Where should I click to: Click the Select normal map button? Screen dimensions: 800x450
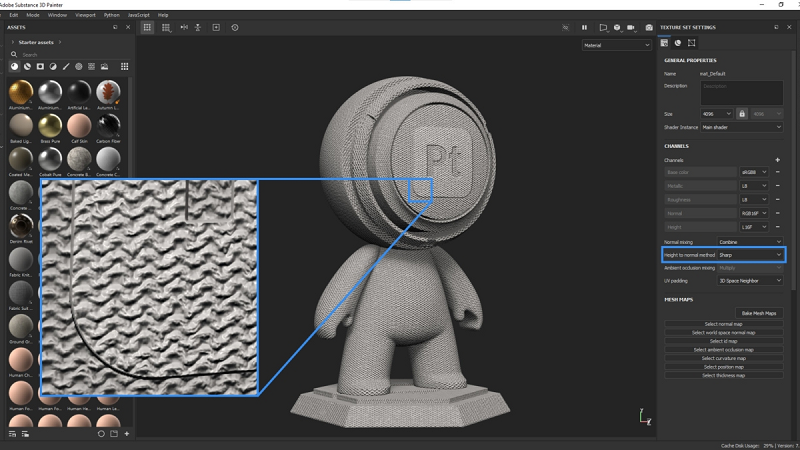point(723,324)
